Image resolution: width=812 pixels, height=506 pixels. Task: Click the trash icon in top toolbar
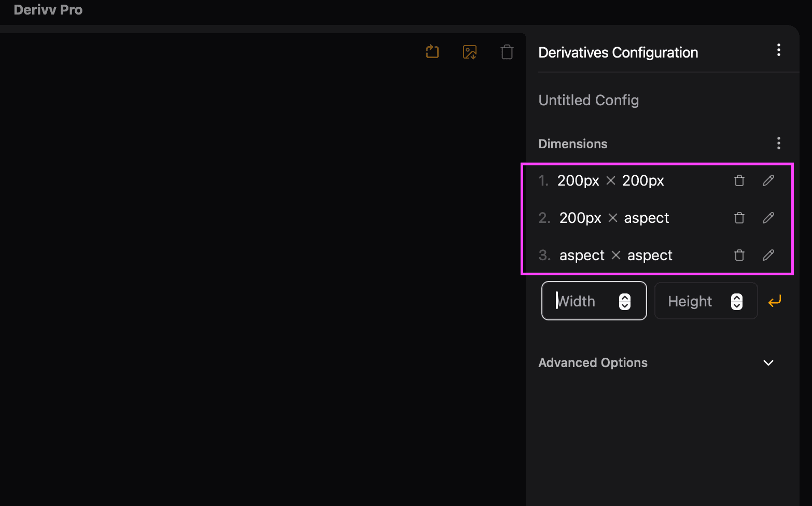coord(507,52)
